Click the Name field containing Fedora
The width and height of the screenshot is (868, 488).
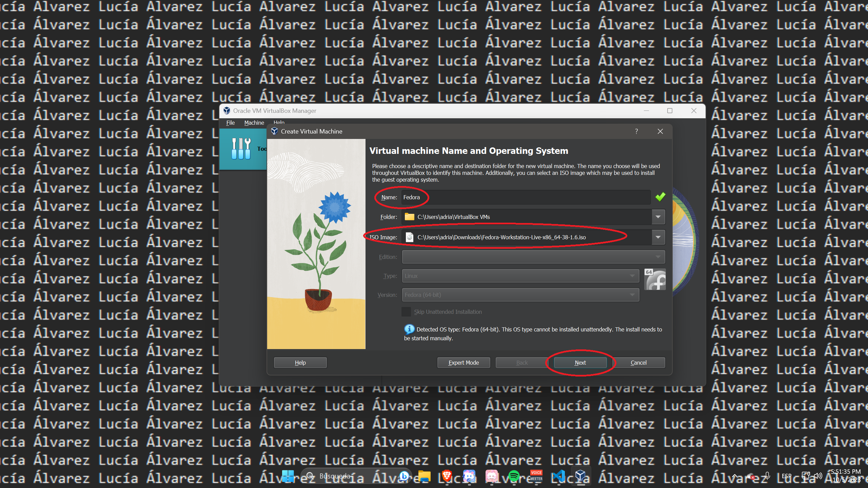tap(526, 197)
